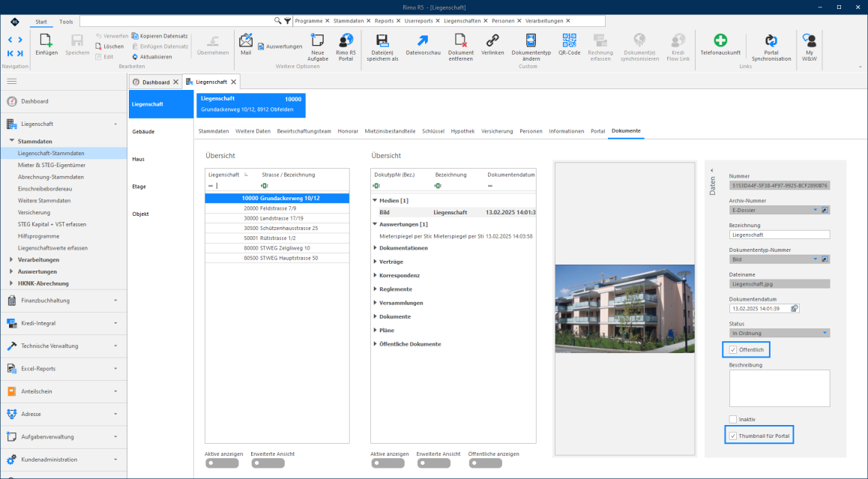Image resolution: width=868 pixels, height=479 pixels.
Task: Open the Hypothek tab
Action: (462, 131)
